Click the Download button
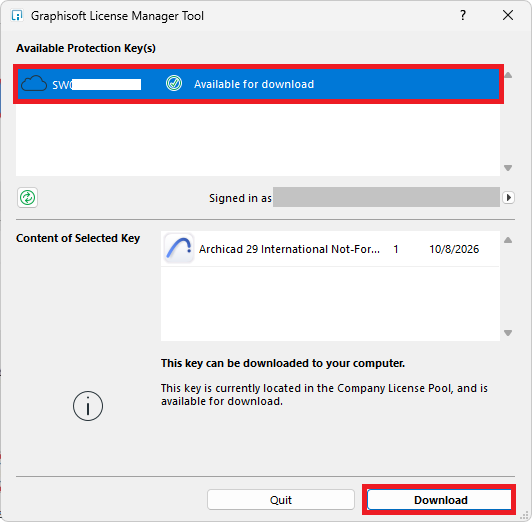 point(439,499)
